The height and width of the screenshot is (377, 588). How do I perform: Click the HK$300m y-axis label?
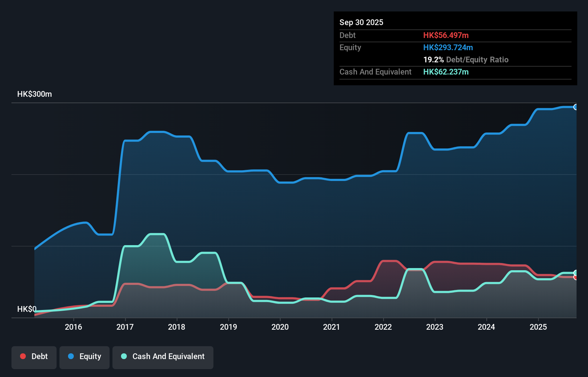(34, 94)
